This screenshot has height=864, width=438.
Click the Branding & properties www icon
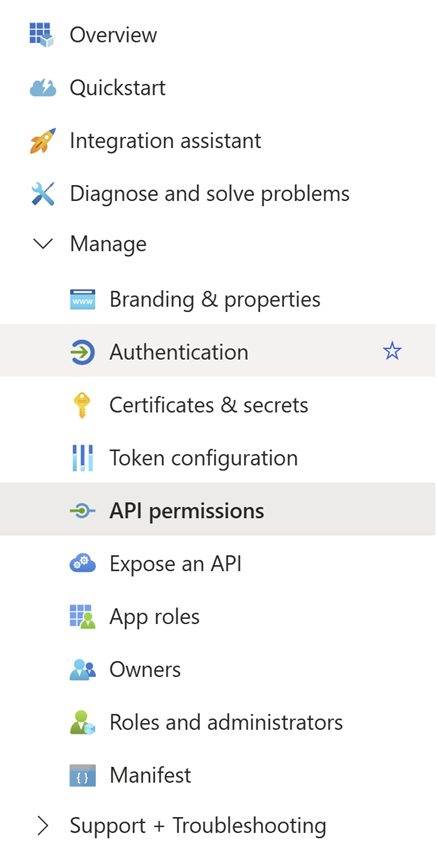pos(83,300)
